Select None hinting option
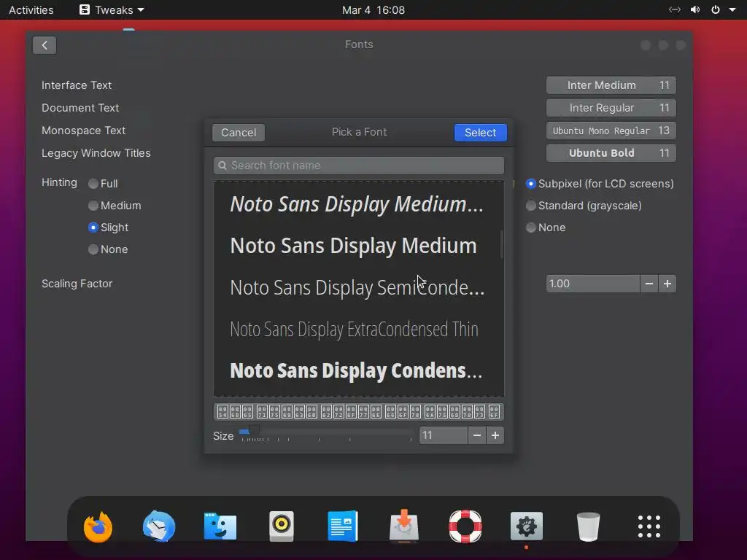Viewport: 747px width, 560px height. click(108, 249)
